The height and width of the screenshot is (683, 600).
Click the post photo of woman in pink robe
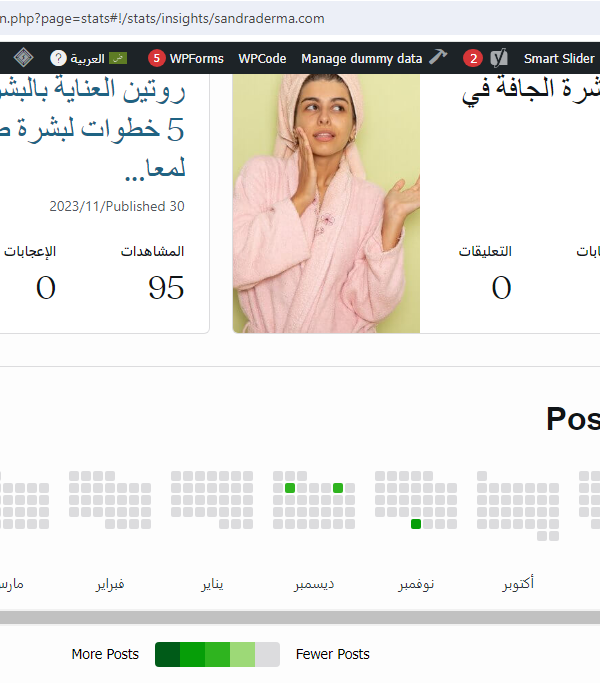[x=326, y=203]
